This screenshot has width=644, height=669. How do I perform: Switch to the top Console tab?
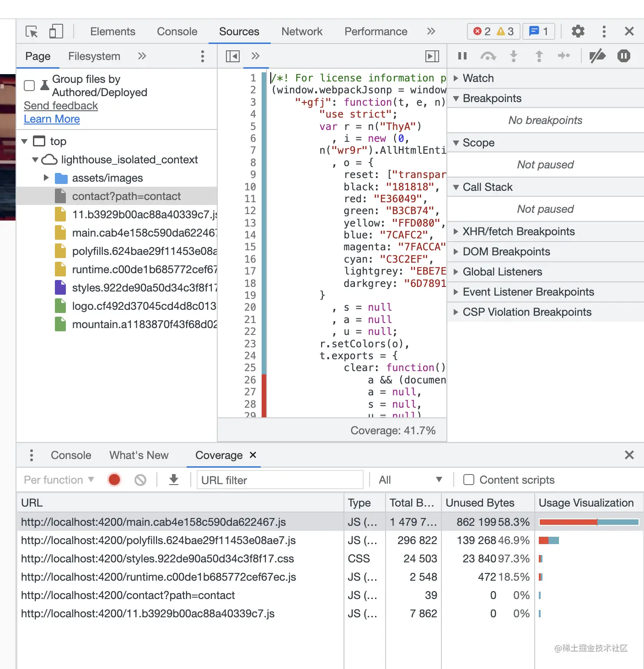pyautogui.click(x=177, y=32)
